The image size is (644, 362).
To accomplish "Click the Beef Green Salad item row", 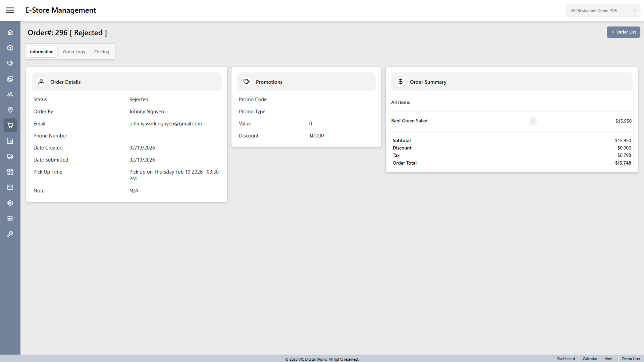I will 409,121.
